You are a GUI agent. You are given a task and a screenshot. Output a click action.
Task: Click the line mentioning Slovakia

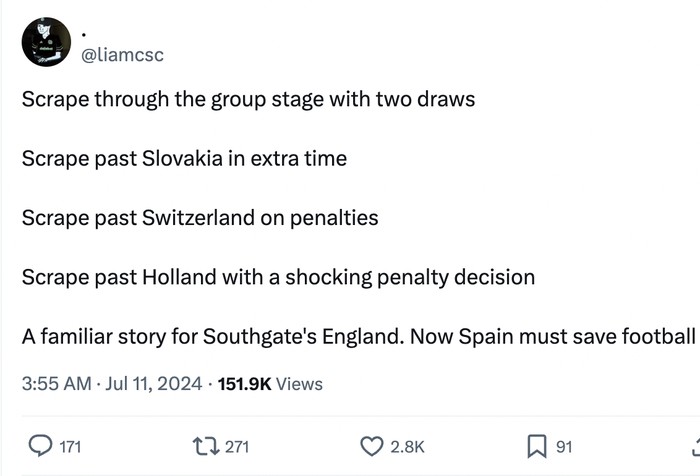click(x=184, y=158)
